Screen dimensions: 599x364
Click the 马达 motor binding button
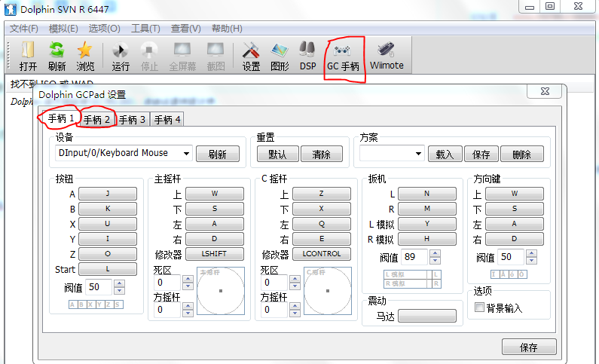427,316
